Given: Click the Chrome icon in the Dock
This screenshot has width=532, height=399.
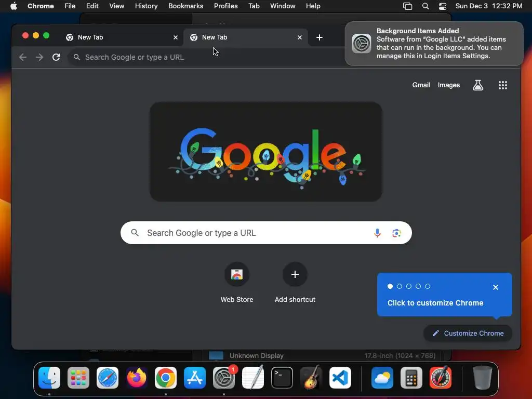Looking at the screenshot, I should [166, 377].
